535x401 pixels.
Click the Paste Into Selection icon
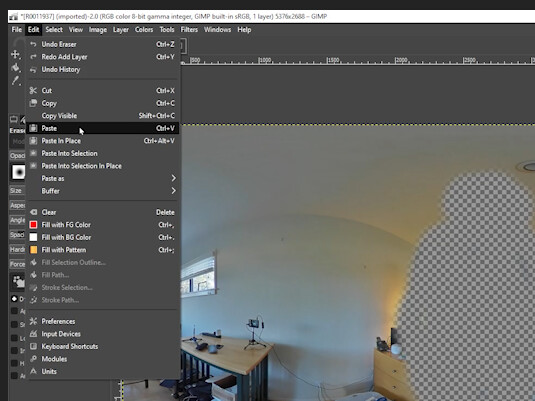point(33,153)
